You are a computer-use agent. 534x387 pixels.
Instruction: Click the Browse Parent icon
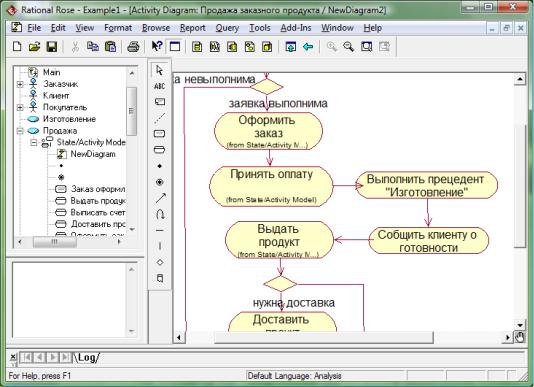point(290,46)
